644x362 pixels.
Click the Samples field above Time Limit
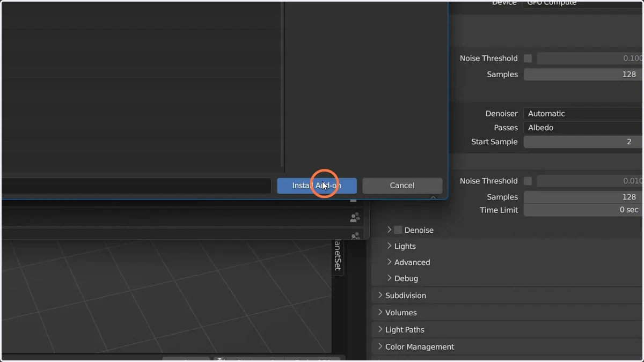[583, 197]
